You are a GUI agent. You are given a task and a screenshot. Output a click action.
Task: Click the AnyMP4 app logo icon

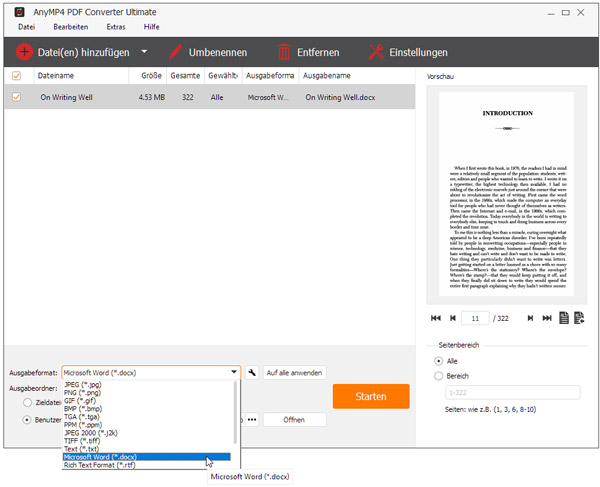click(19, 12)
